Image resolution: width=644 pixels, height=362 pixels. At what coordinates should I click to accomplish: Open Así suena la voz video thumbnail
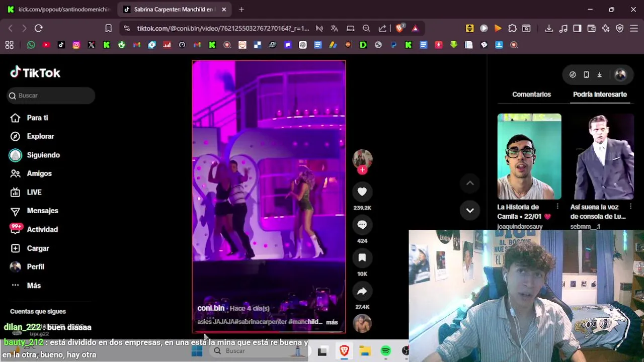pos(602,156)
